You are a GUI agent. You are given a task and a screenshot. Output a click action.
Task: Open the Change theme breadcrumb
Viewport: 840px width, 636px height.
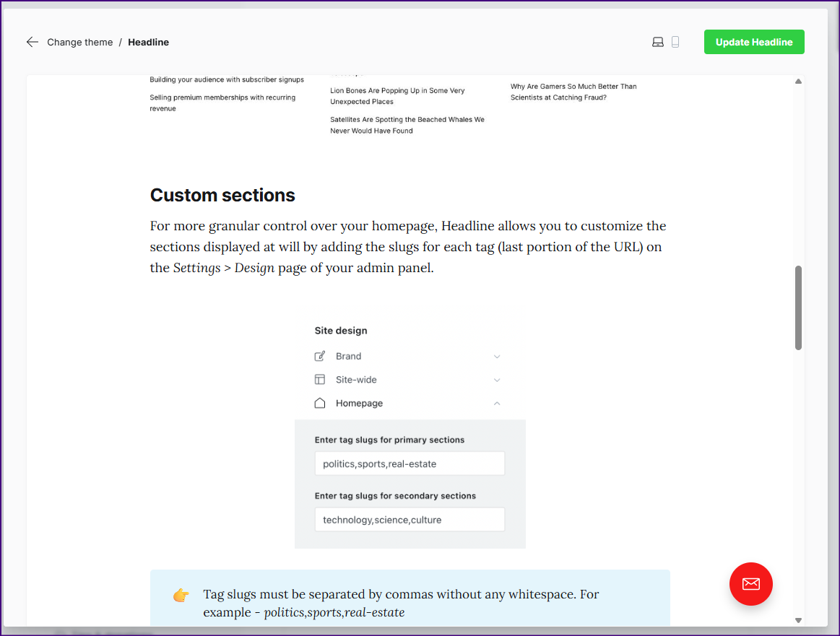[79, 42]
